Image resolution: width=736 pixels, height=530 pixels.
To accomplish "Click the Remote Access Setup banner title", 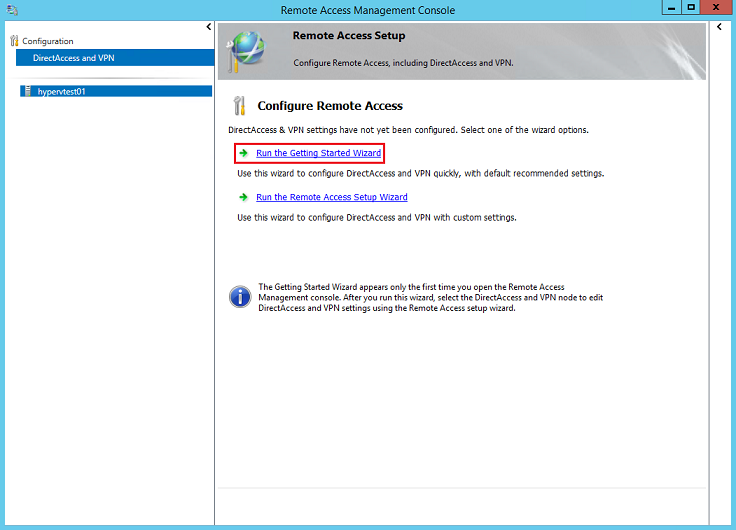I will 349,36.
